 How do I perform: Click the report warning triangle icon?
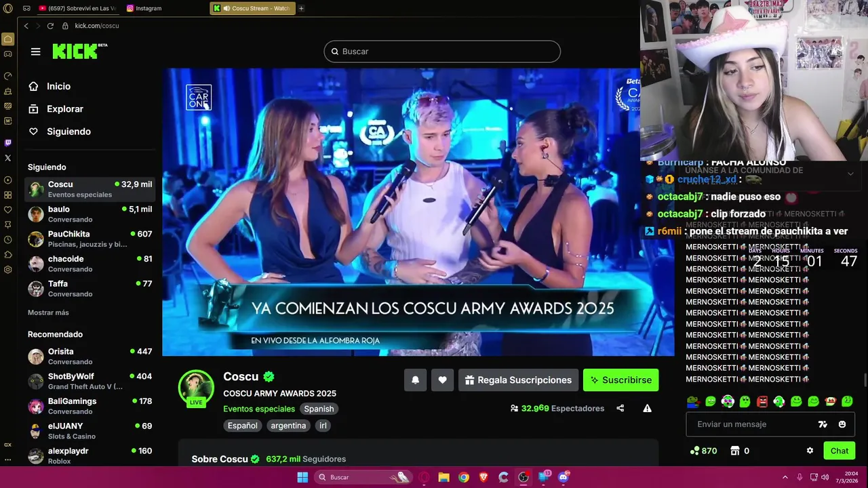[x=647, y=408]
